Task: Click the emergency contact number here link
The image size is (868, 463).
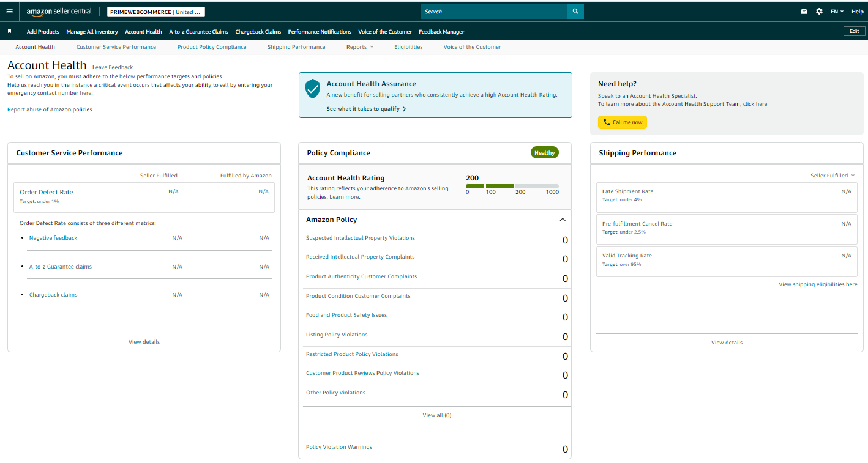Action: (x=85, y=93)
